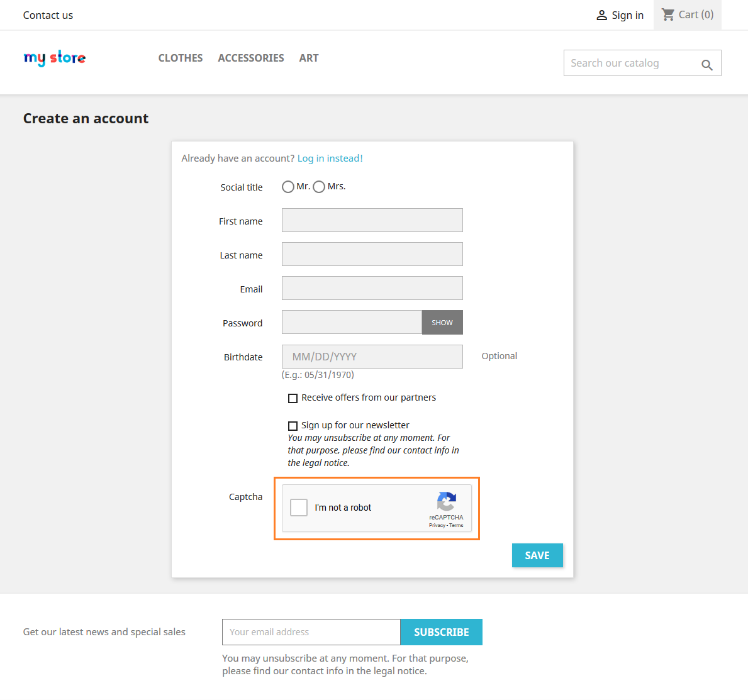748x700 pixels.
Task: Follow the Log in instead link
Action: (330, 158)
